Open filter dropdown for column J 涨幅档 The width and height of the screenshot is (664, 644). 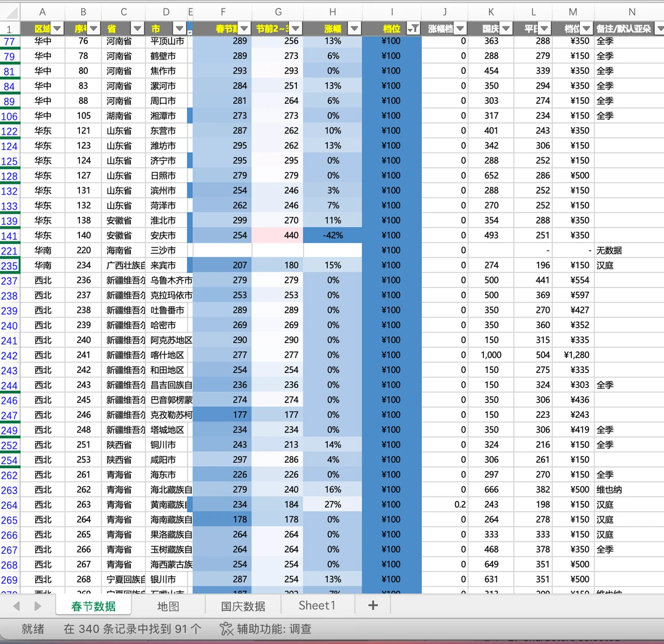pos(460,29)
